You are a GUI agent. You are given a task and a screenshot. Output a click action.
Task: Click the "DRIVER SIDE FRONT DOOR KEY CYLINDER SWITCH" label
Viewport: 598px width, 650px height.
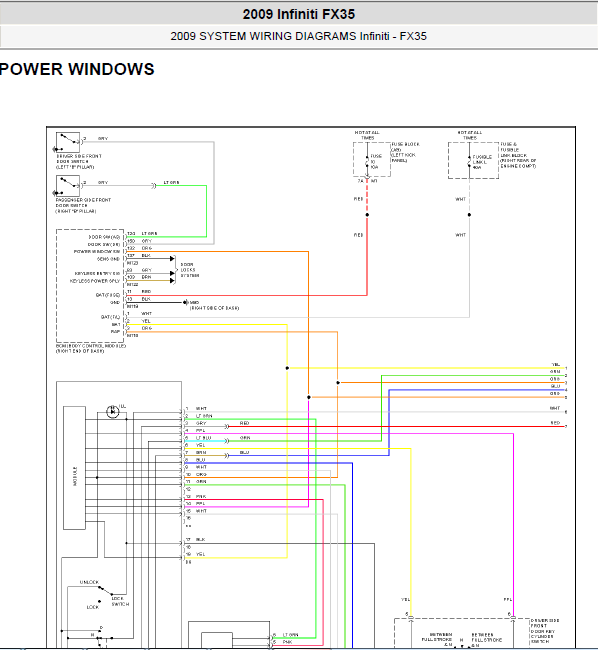tap(545, 631)
